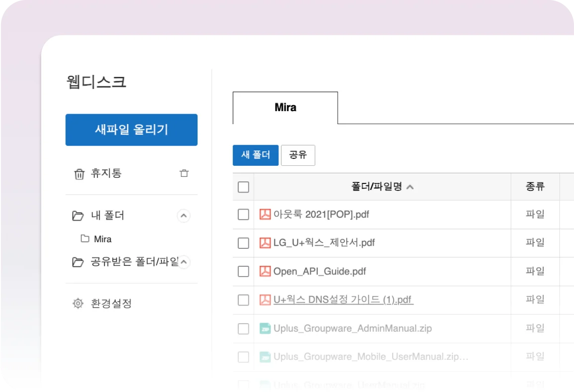
Task: Open the U+웍스 DNS설정 가이드 (1).pdf link
Action: (x=343, y=300)
